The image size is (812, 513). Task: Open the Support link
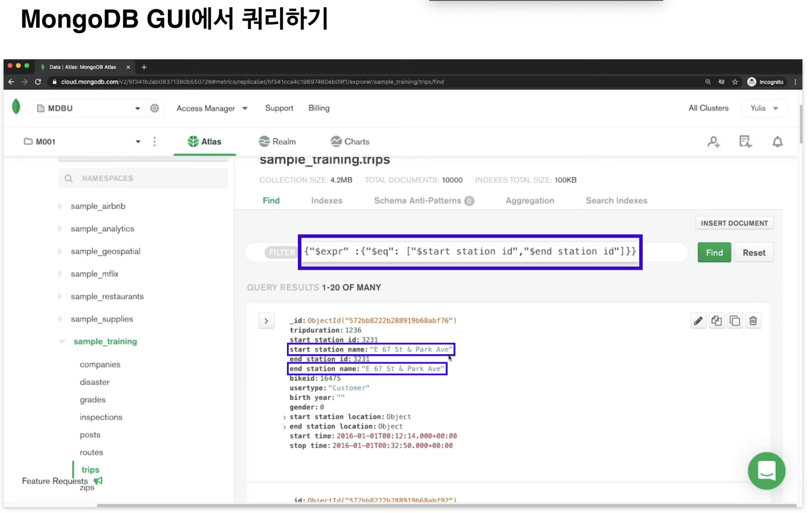coord(279,108)
